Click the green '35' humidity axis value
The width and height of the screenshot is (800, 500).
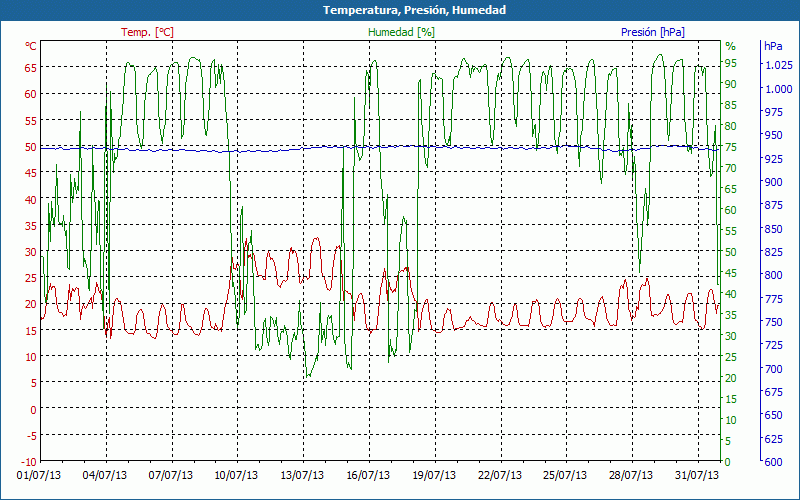click(731, 315)
